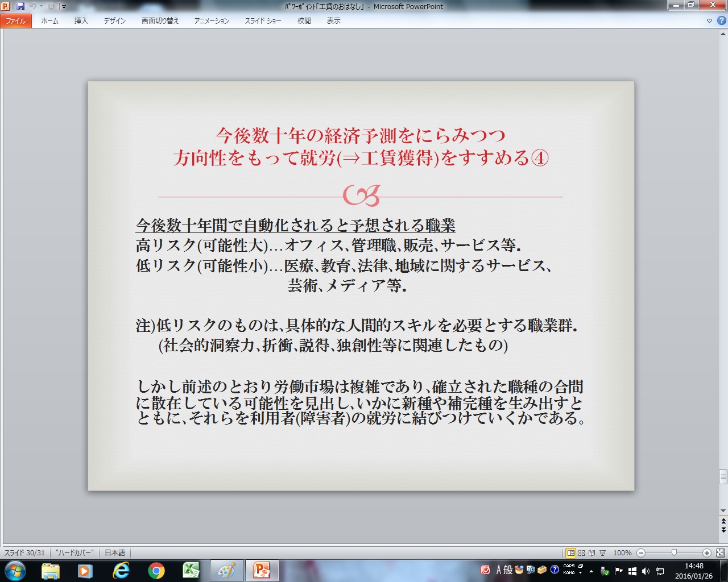Switch to the 挿入 ribbon tab
Image resolution: width=728 pixels, height=582 pixels.
click(81, 21)
